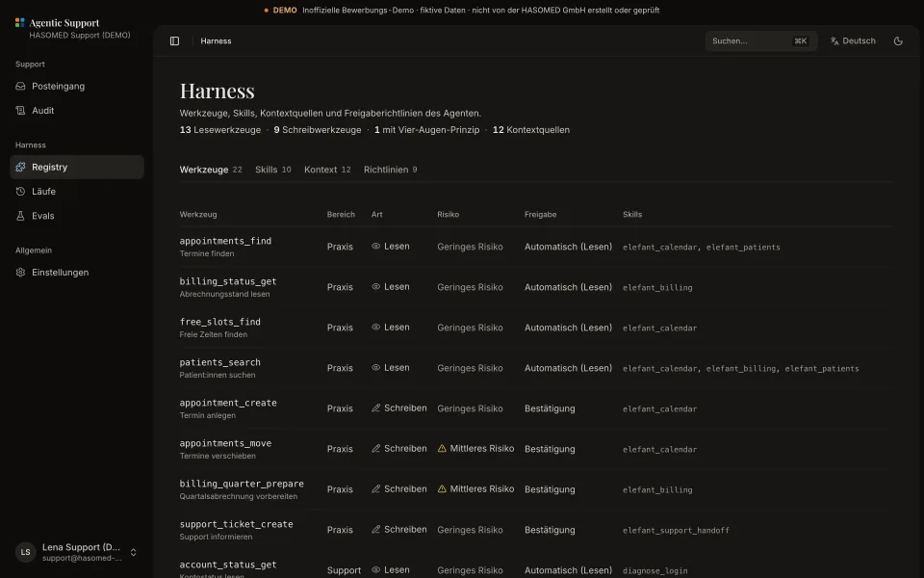Click eye icon in the patients_search row

[x=376, y=367]
